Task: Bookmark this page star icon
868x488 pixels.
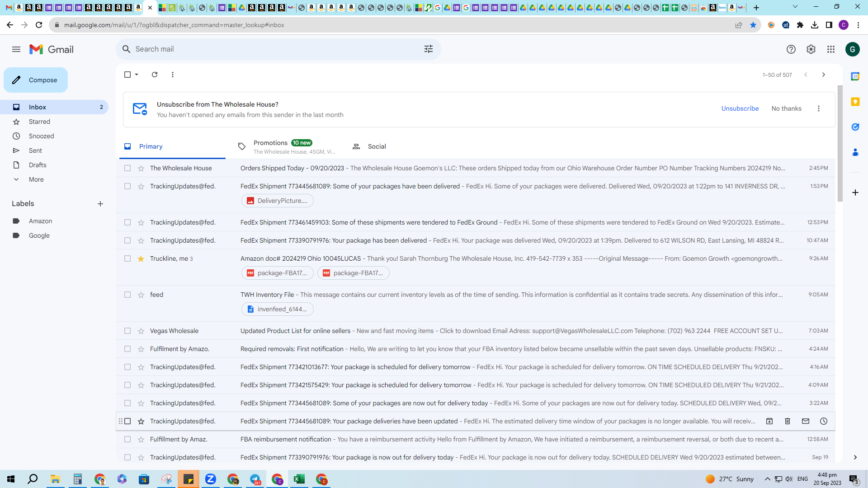Action: tap(753, 25)
